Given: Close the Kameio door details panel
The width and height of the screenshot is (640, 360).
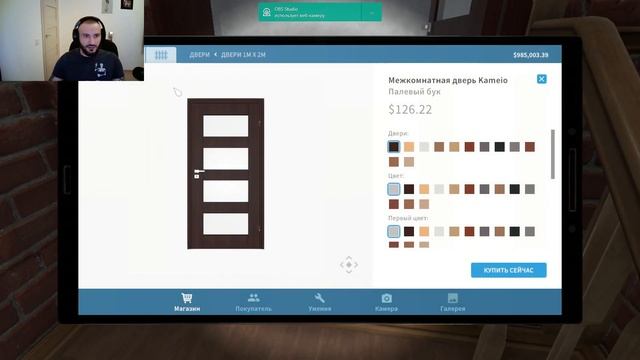Looking at the screenshot, I should pos(542,79).
